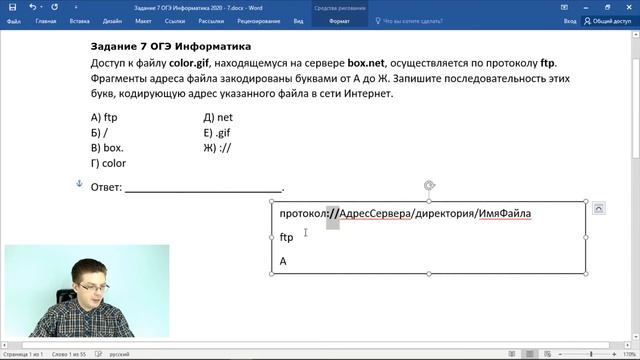This screenshot has height=360, width=640.
Task: Click the letter 'А' line in text box
Action: [x=283, y=261]
